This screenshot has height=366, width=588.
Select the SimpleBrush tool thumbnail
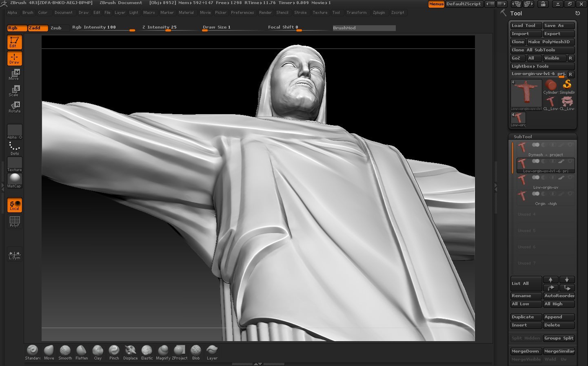[x=567, y=87]
